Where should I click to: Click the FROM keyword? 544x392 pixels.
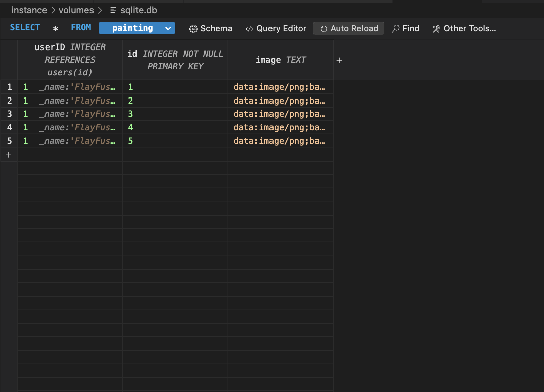tap(81, 28)
